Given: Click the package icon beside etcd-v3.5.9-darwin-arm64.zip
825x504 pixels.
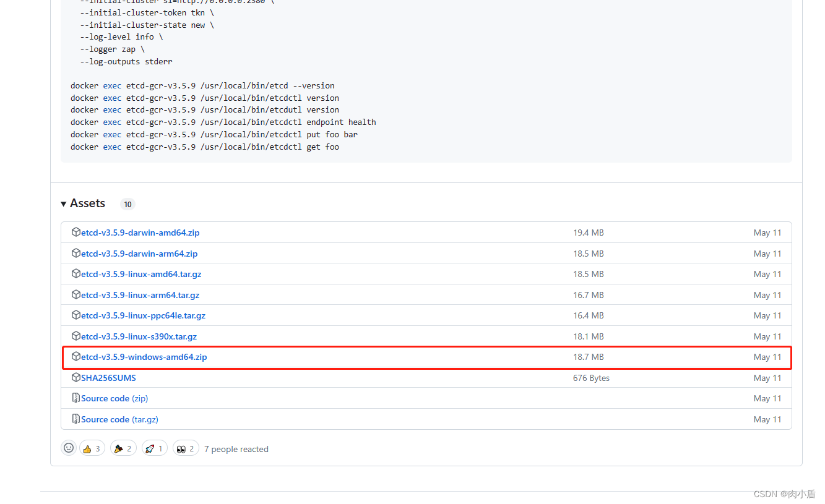Looking at the screenshot, I should 76,253.
